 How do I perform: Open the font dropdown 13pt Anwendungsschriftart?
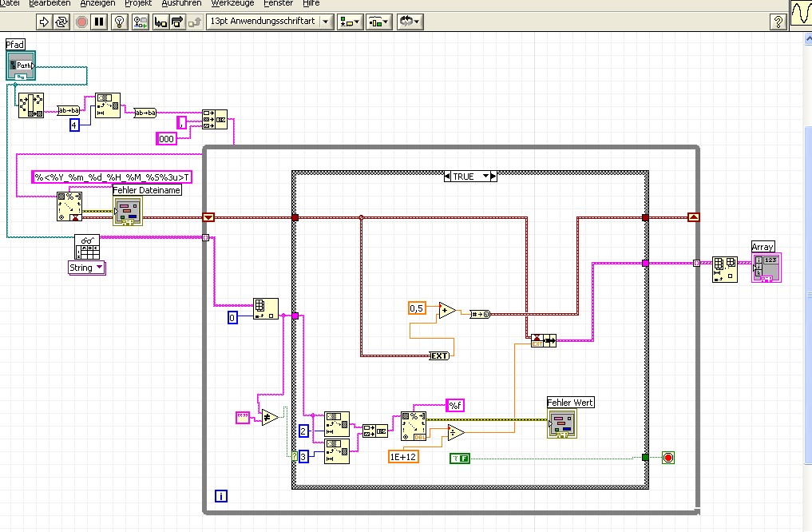pyautogui.click(x=270, y=22)
